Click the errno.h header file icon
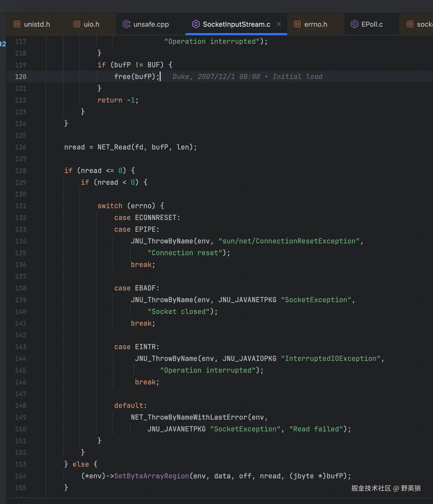433x504 pixels. pos(297,24)
